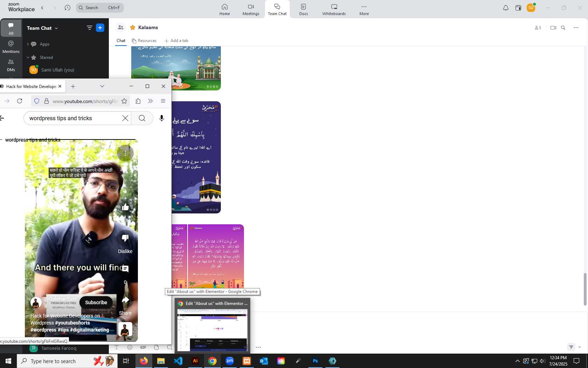
Task: Open Photoshop from taskbar
Action: [x=315, y=361]
